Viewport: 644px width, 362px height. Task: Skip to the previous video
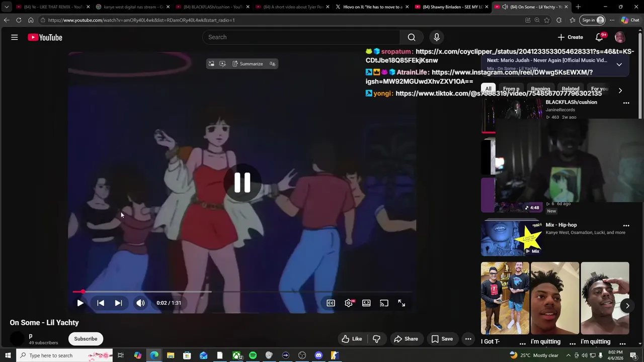tap(101, 303)
